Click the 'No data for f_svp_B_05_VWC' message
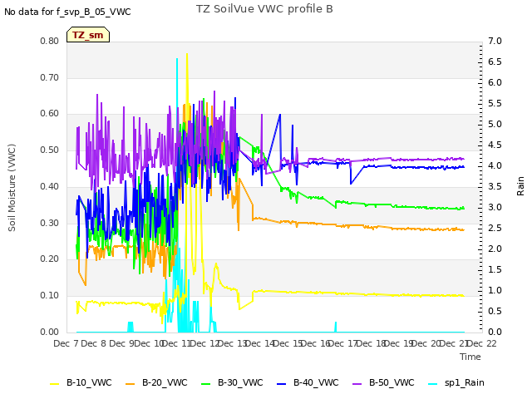 pos(67,12)
